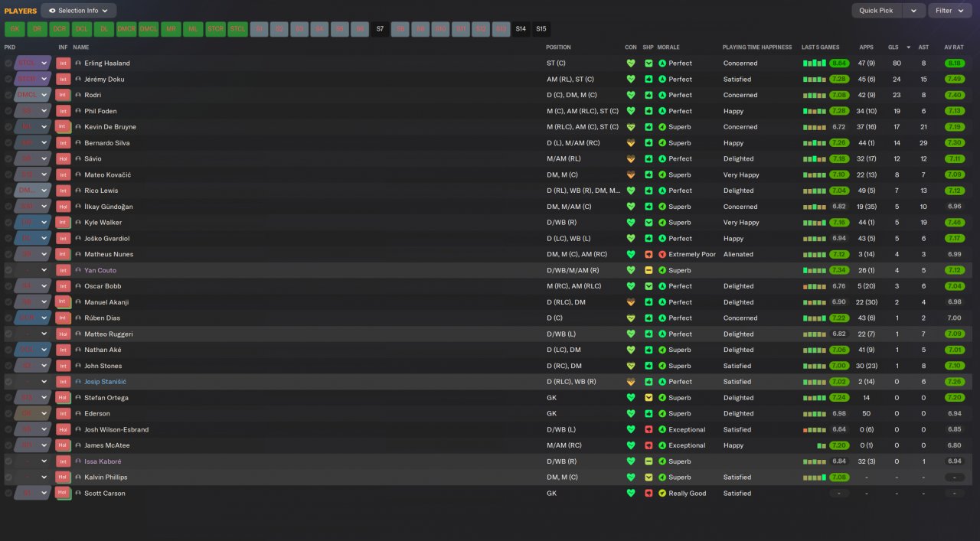
Task: Select the S15 substitute slot
Action: [541, 29]
